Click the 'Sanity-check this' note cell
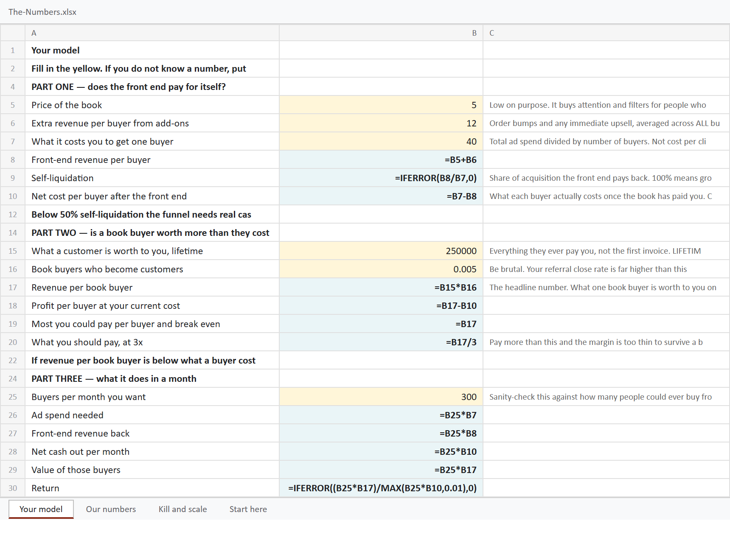730x560 pixels. pyautogui.click(x=606, y=397)
